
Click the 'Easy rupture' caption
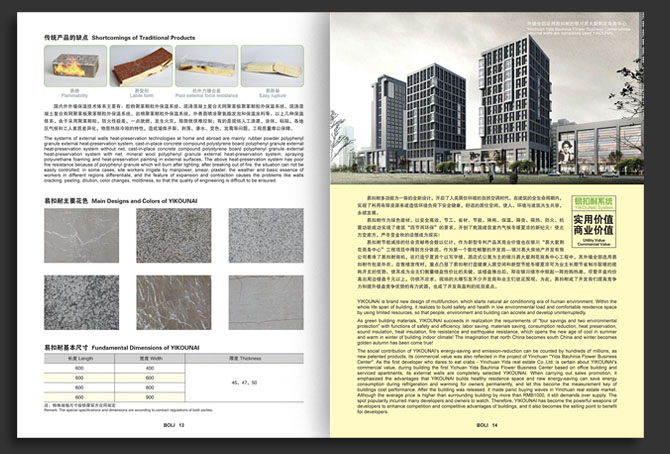tap(273, 96)
